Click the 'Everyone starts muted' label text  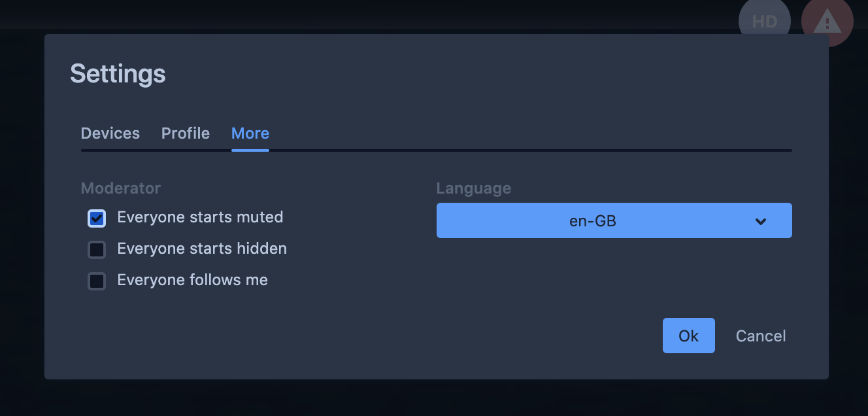200,217
